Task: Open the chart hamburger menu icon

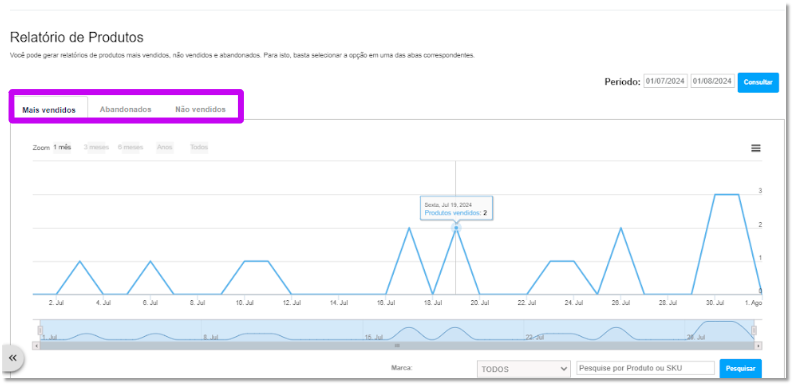Action: [x=756, y=148]
